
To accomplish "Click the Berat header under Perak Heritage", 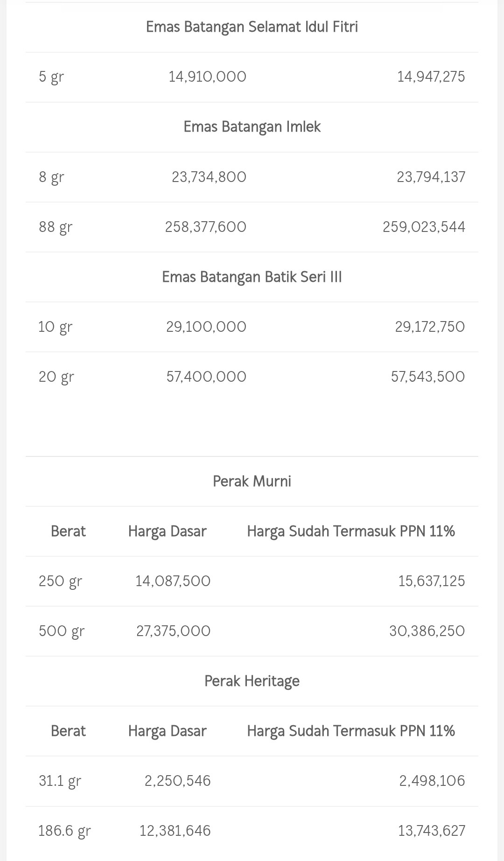I will pyautogui.click(x=68, y=731).
